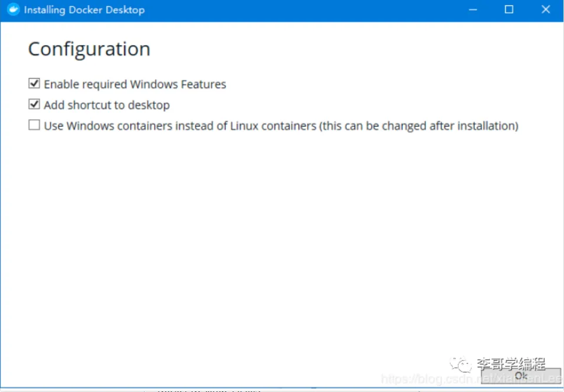The height and width of the screenshot is (392, 564).
Task: Uncheck Enable required Windows Features checkbox
Action: click(34, 84)
